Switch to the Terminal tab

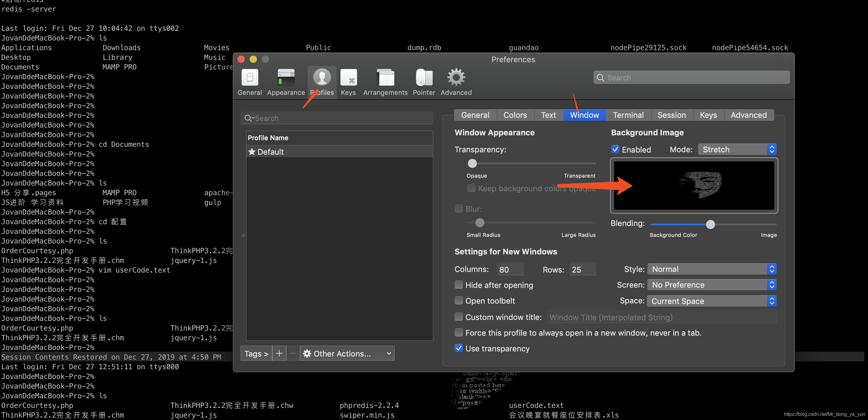click(628, 115)
